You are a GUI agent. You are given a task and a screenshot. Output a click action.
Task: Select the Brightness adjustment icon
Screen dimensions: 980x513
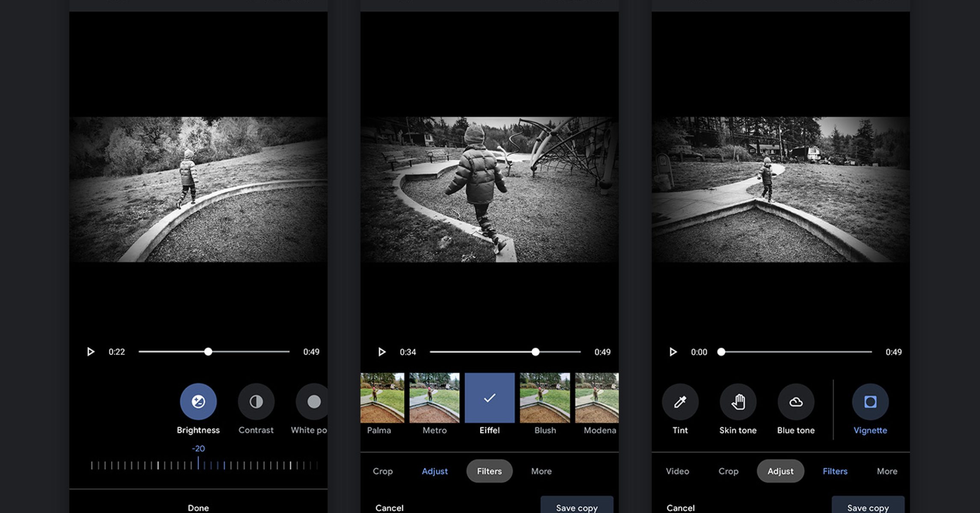click(x=198, y=401)
